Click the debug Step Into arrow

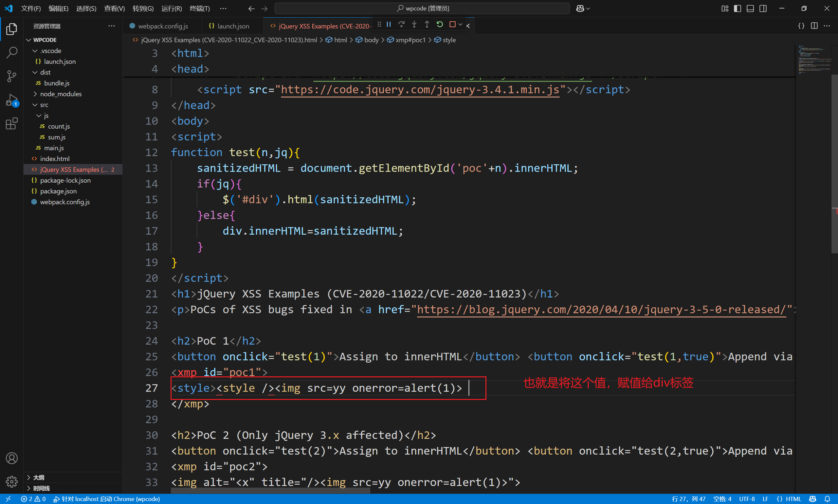coord(414,25)
